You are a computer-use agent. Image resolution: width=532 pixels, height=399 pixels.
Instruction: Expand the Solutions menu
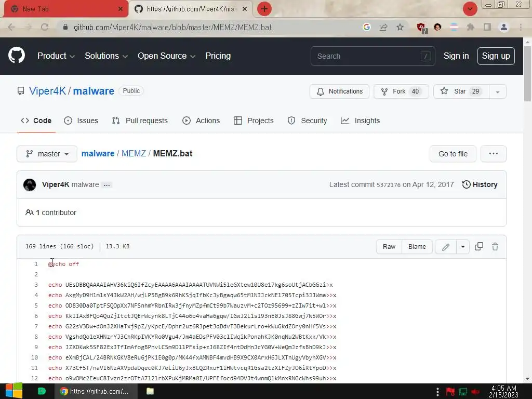point(106,56)
